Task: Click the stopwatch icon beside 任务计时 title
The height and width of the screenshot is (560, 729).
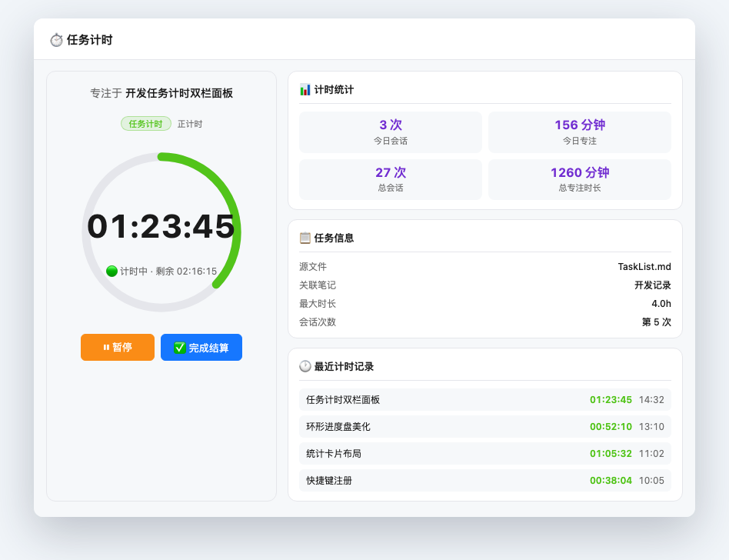Action: point(56,40)
